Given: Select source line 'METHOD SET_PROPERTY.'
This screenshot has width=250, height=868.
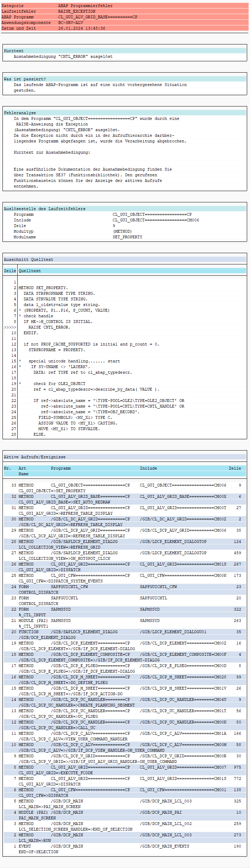Looking at the screenshot, I should coord(43,288).
